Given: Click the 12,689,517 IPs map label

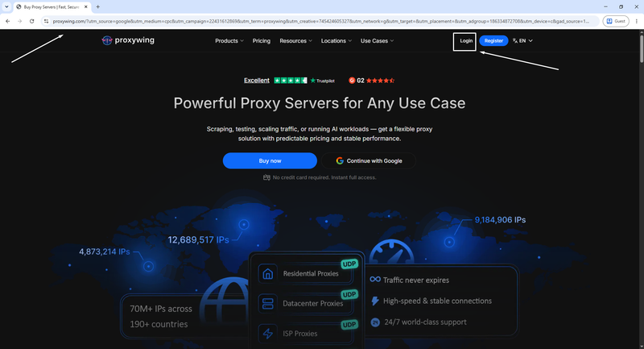Looking at the screenshot, I should click(198, 240).
